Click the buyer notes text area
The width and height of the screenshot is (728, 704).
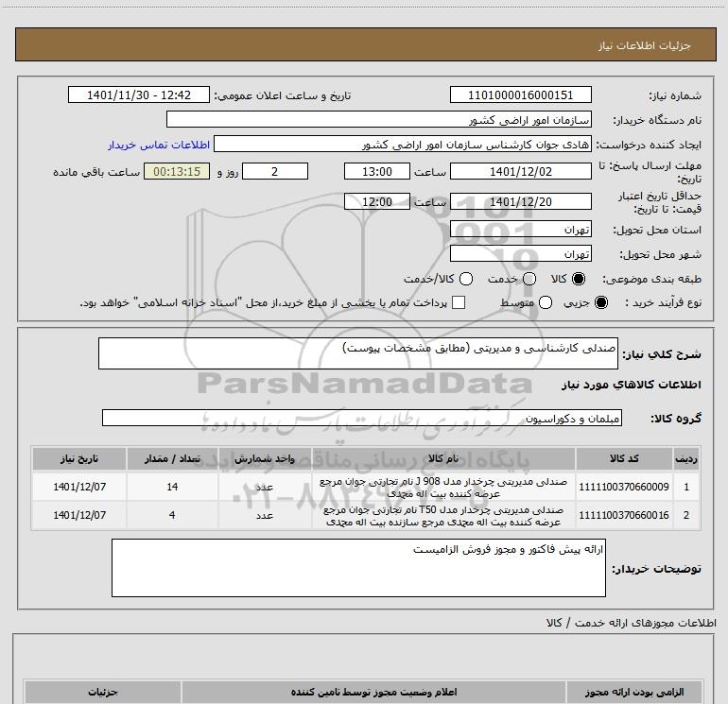tap(358, 568)
